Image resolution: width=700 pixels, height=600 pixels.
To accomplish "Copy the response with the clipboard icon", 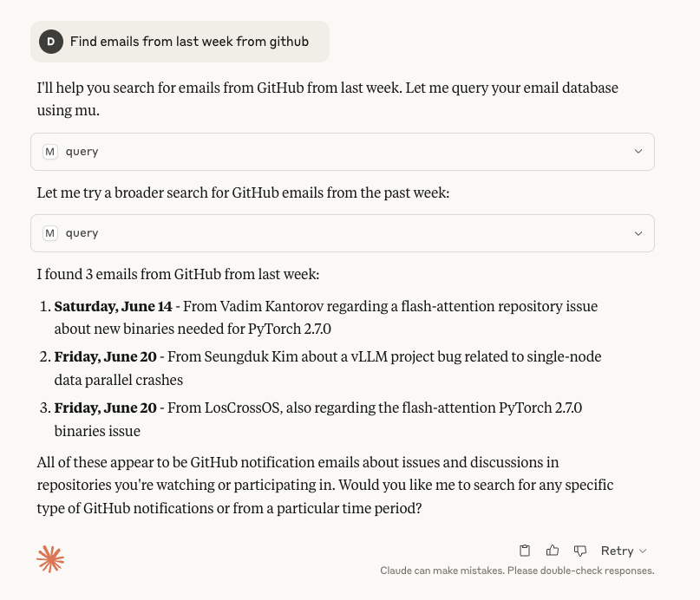I will (x=525, y=551).
